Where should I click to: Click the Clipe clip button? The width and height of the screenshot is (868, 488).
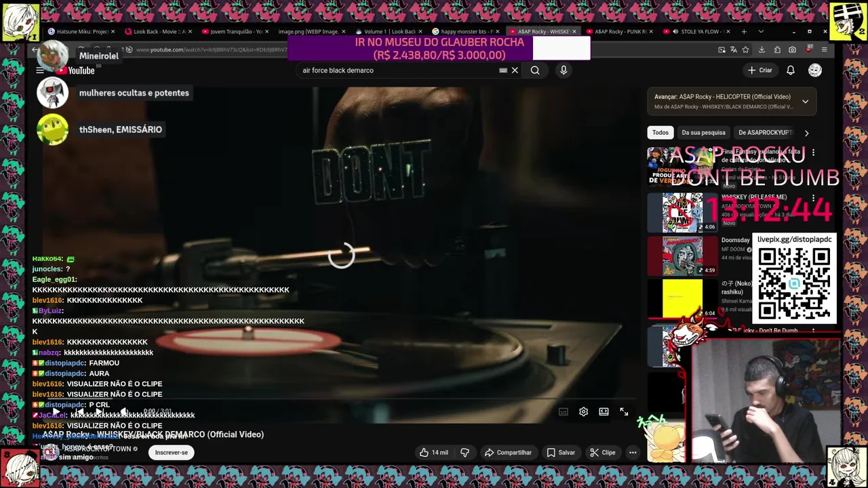click(602, 452)
